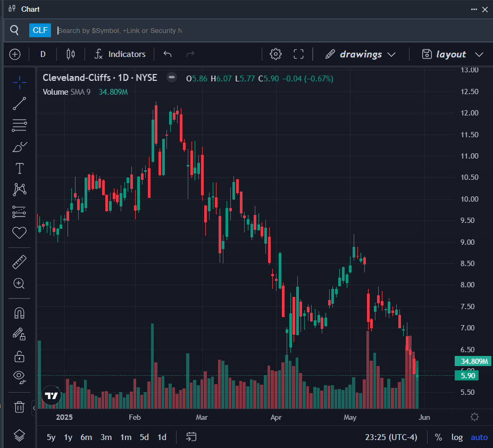Screen dimensions: 493x448
Task: Enter fullscreen mode
Action: click(x=299, y=54)
